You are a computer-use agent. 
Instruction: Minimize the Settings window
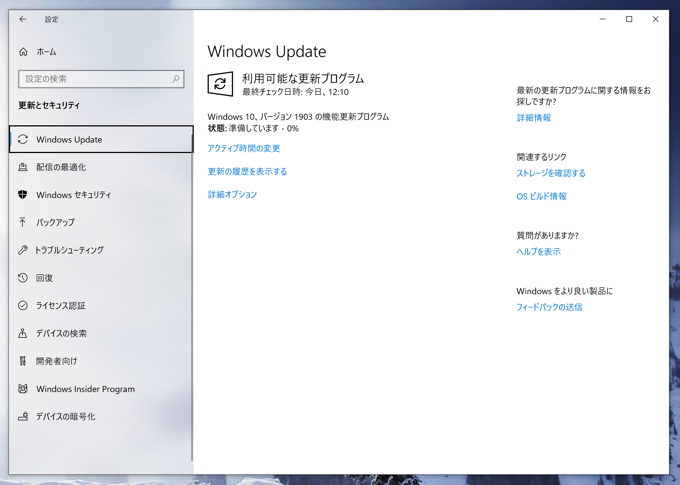click(602, 19)
